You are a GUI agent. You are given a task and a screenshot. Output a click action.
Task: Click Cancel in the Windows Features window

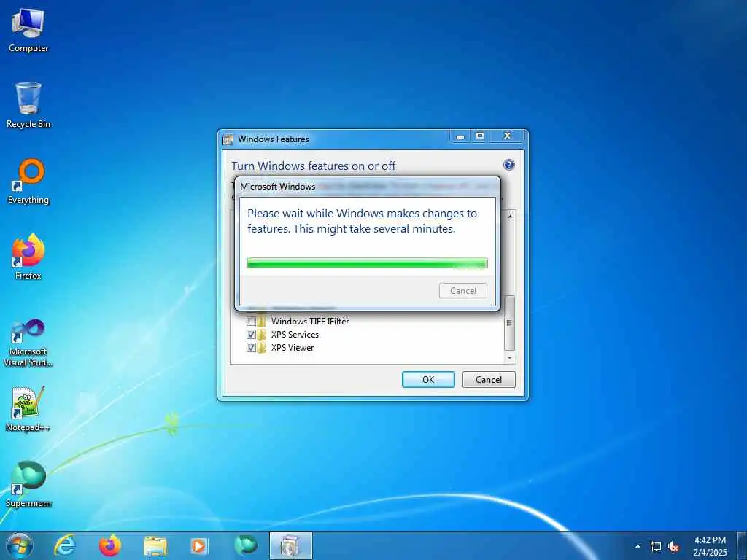489,379
